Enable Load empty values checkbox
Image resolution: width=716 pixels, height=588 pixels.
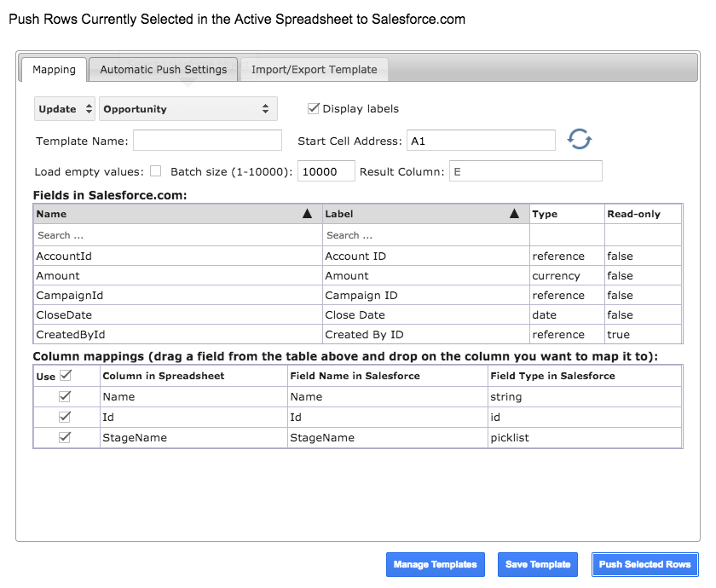(156, 171)
